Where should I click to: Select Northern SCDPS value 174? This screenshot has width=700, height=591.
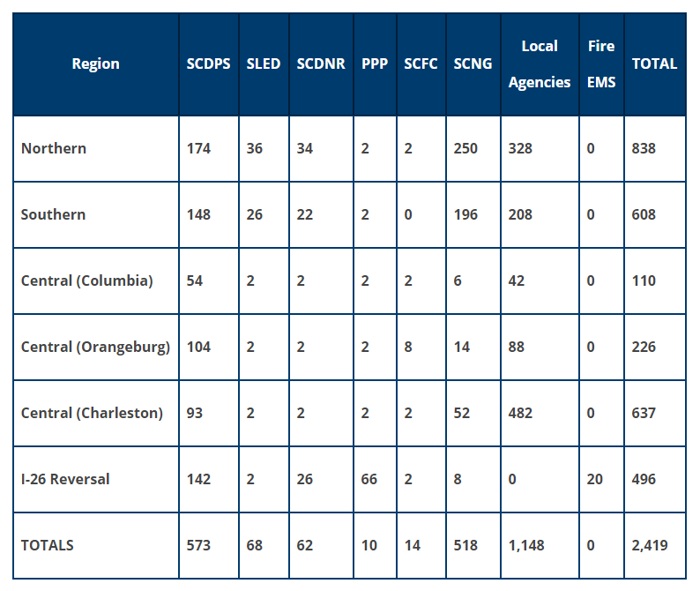point(198,148)
